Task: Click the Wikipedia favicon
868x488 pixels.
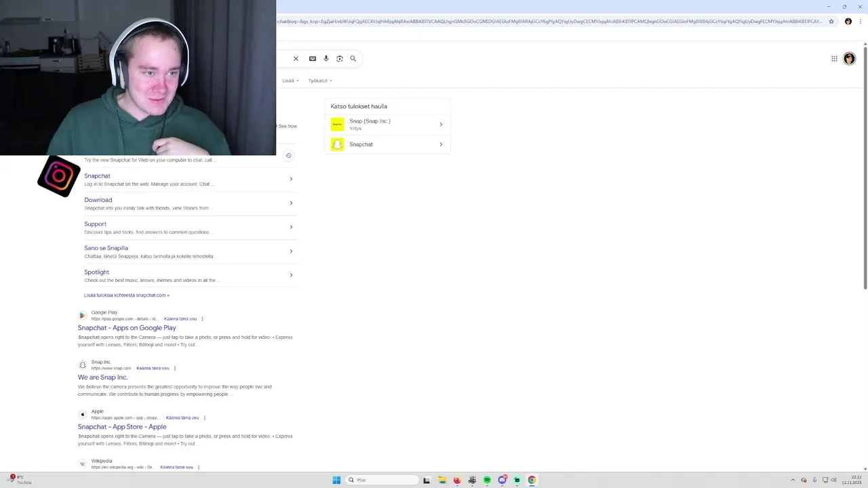Action: pyautogui.click(x=83, y=464)
